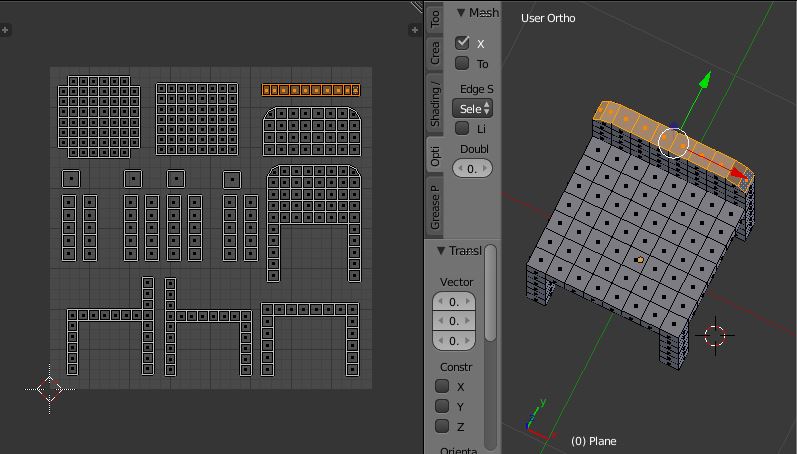Click the middle Vector value field
The height and width of the screenshot is (454, 797).
454,321
